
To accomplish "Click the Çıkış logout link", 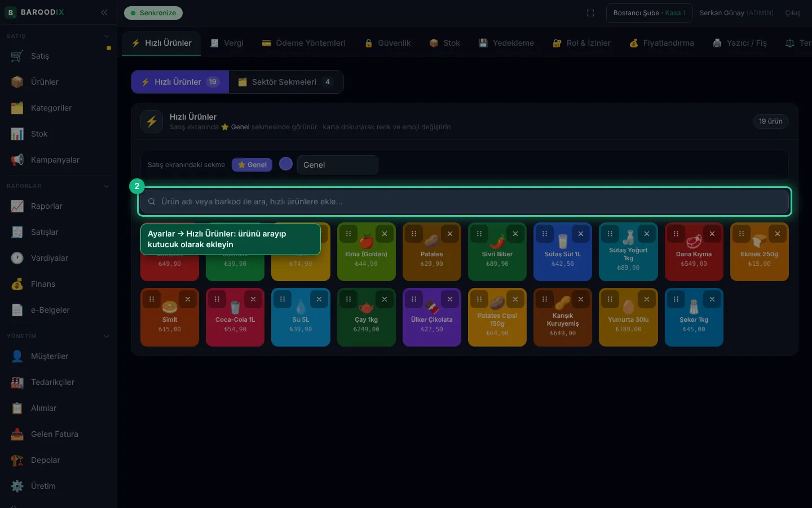I will click(793, 13).
